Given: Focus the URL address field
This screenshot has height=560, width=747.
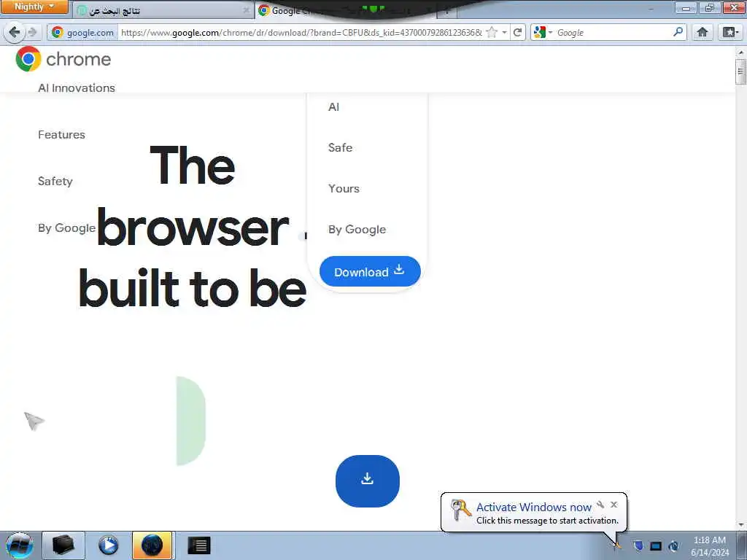Looking at the screenshot, I should [301, 32].
